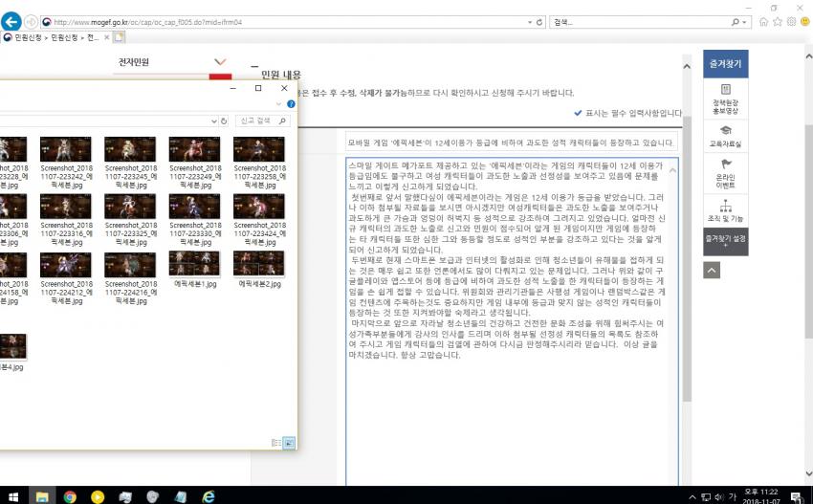Open 조직 및 기능 in the sidebar
This screenshot has height=504, width=813.
click(725, 210)
